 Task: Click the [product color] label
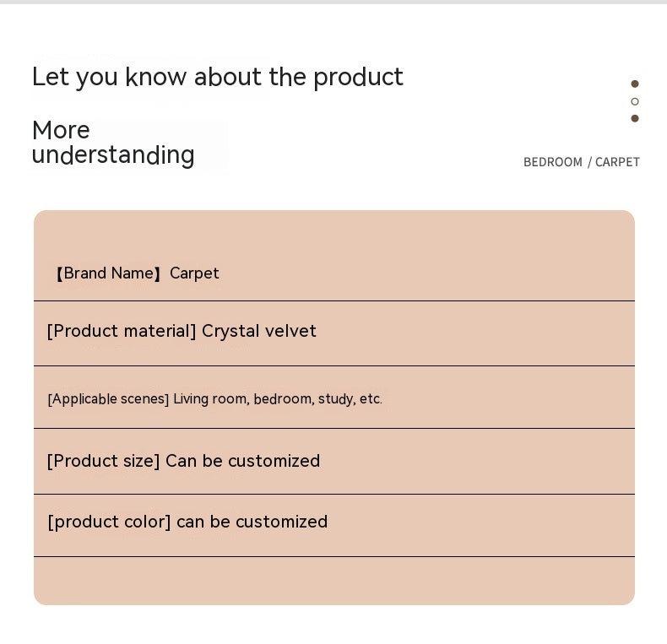point(109,522)
